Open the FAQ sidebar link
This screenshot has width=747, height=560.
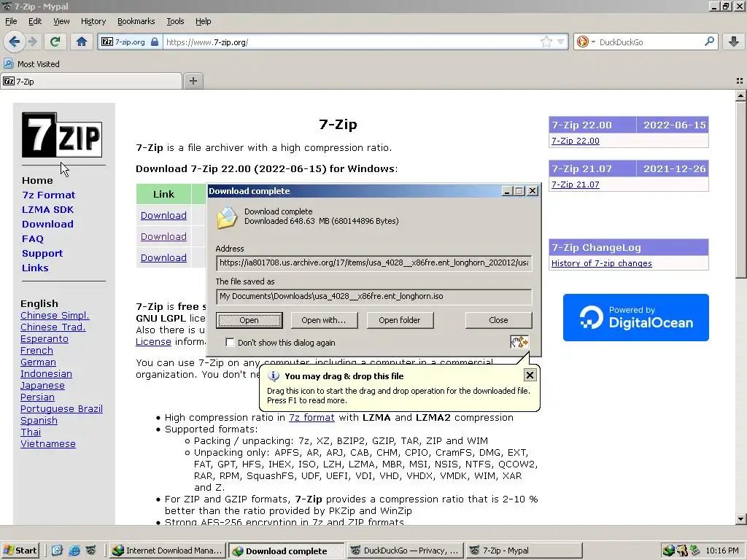point(32,238)
